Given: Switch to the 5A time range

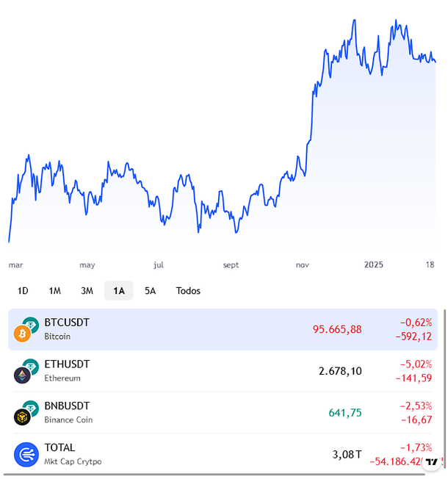Looking at the screenshot, I should point(150,291).
